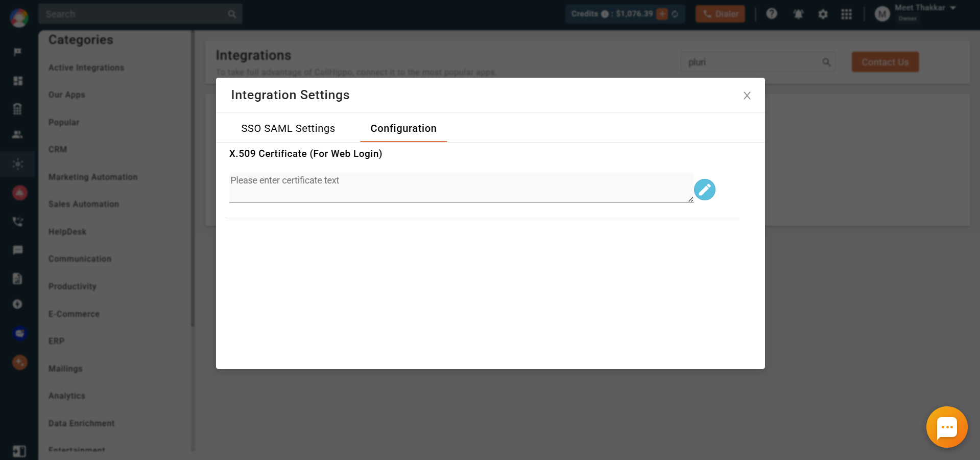Close the Integration Settings dialog
Viewport: 980px width, 460px height.
[x=747, y=96]
